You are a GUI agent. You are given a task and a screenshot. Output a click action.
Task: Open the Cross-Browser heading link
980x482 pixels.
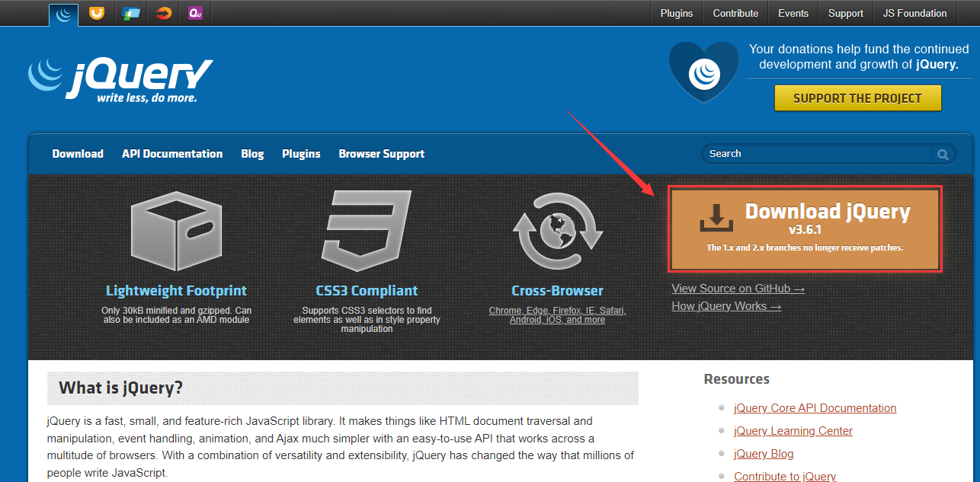coord(557,291)
